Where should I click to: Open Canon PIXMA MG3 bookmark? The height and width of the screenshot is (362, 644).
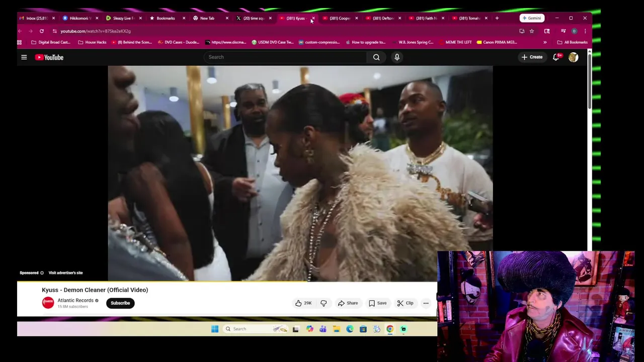pos(497,42)
